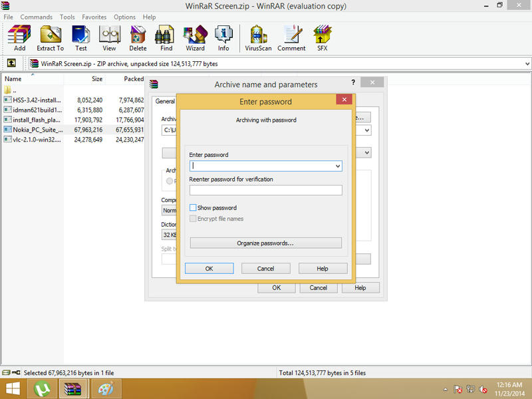Viewport: 532px width, 399px height.
Task: Open the Options menu
Action: 124,17
